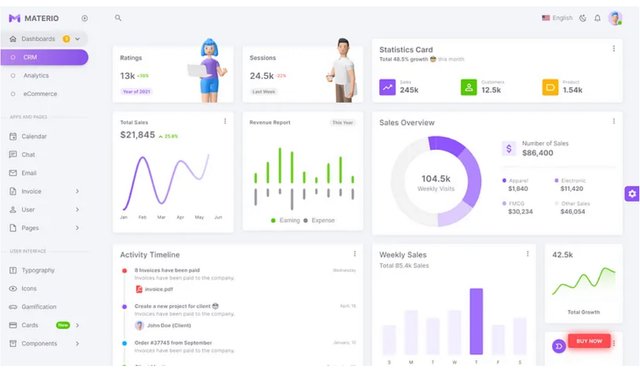The width and height of the screenshot is (640, 369).
Task: Open the notifications bell
Action: (598, 18)
